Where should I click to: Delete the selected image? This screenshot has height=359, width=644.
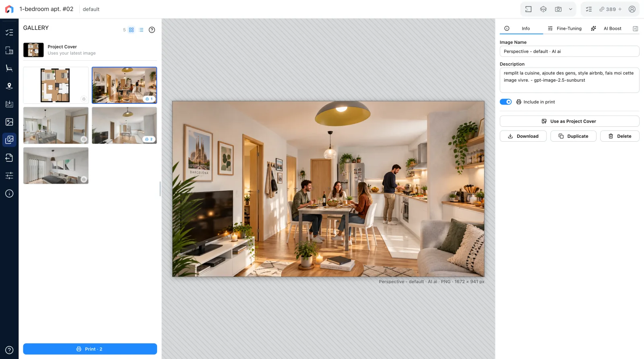620,136
